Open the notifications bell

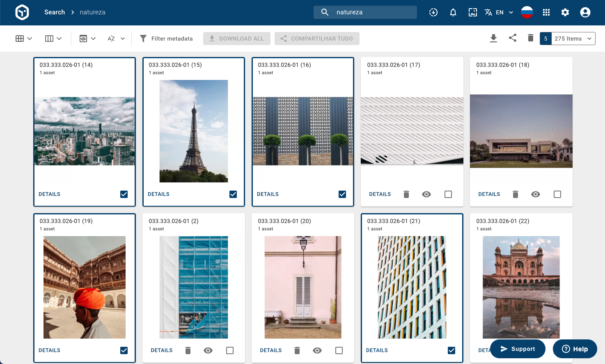(x=453, y=12)
